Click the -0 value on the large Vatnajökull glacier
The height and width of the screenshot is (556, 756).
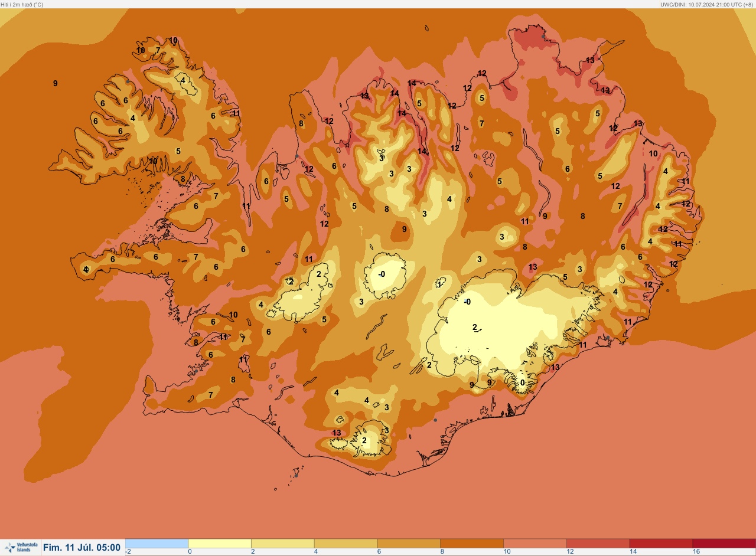467,302
